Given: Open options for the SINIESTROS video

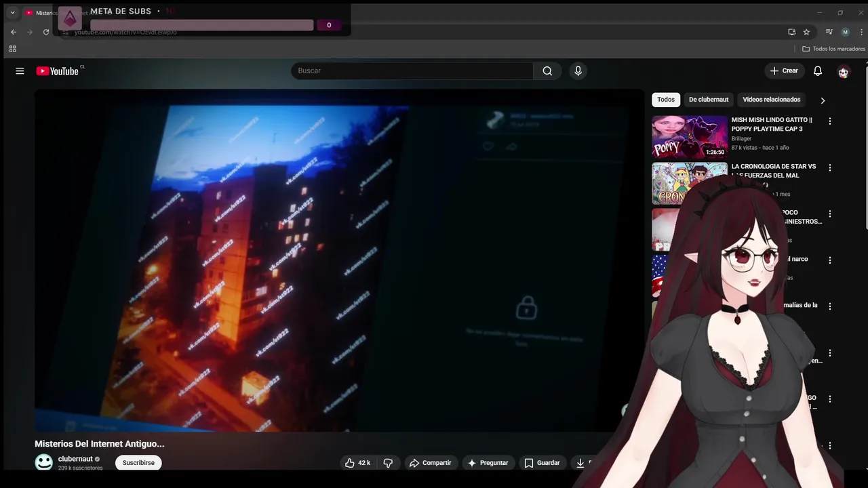Looking at the screenshot, I should (829, 214).
